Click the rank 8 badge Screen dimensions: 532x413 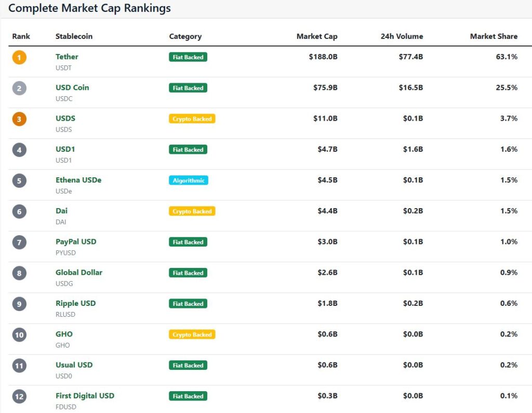pyautogui.click(x=19, y=273)
